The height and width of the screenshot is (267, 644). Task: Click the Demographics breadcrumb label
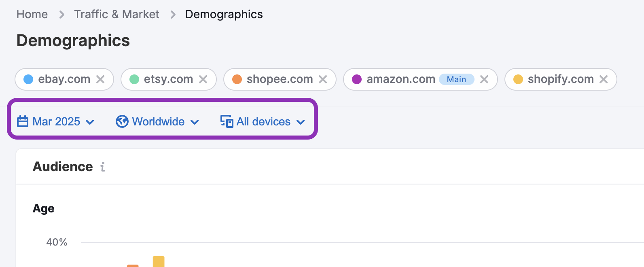pyautogui.click(x=224, y=14)
